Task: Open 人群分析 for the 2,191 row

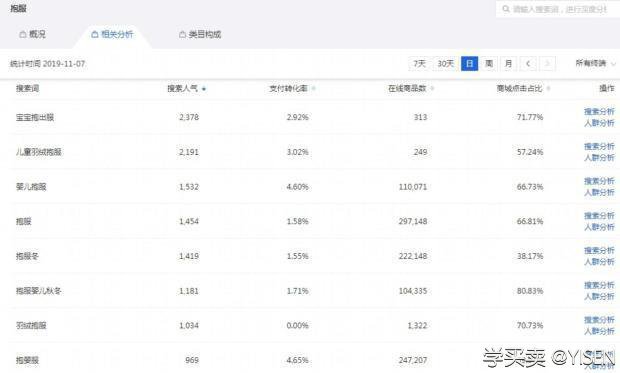Action: click(x=599, y=158)
